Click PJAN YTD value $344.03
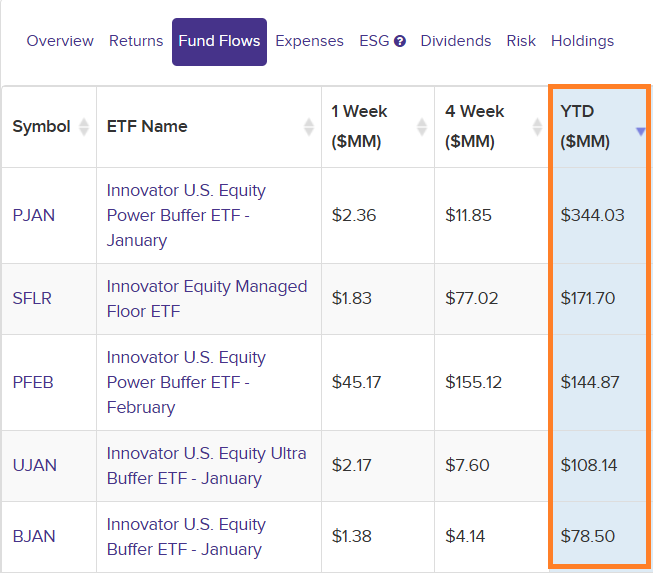The height and width of the screenshot is (573, 653). 592,215
